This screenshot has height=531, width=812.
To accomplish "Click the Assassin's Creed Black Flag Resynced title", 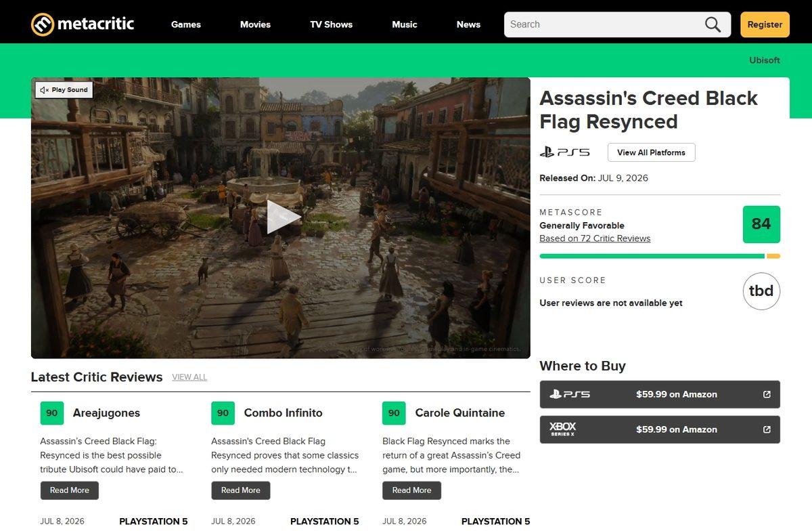I will pyautogui.click(x=648, y=110).
